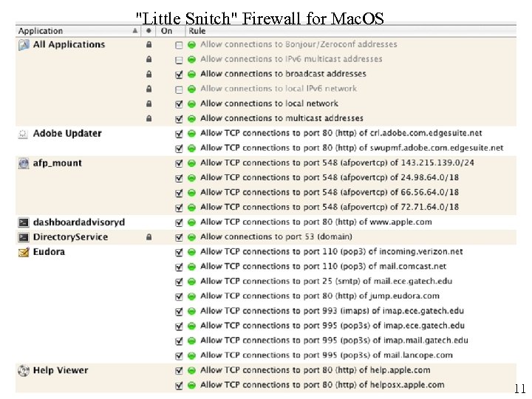This screenshot has width=532, height=399.
Task: Click the Rule column header
Action: (197, 31)
